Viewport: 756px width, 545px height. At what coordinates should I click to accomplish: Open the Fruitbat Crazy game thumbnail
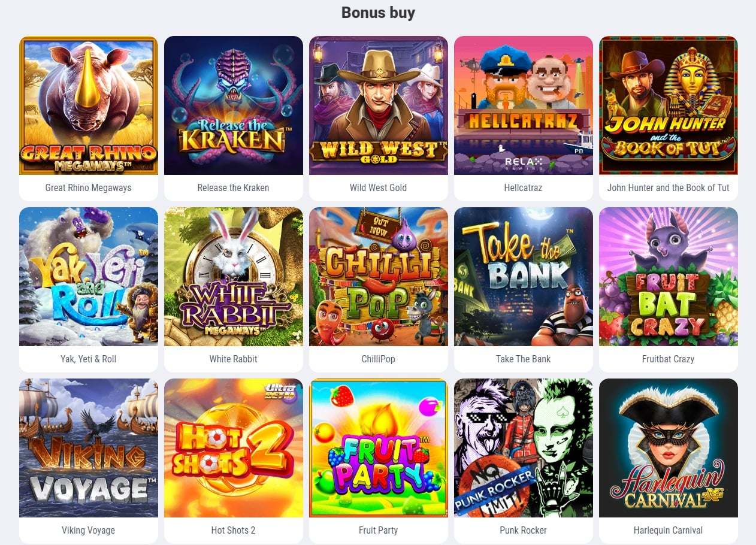[x=669, y=277]
